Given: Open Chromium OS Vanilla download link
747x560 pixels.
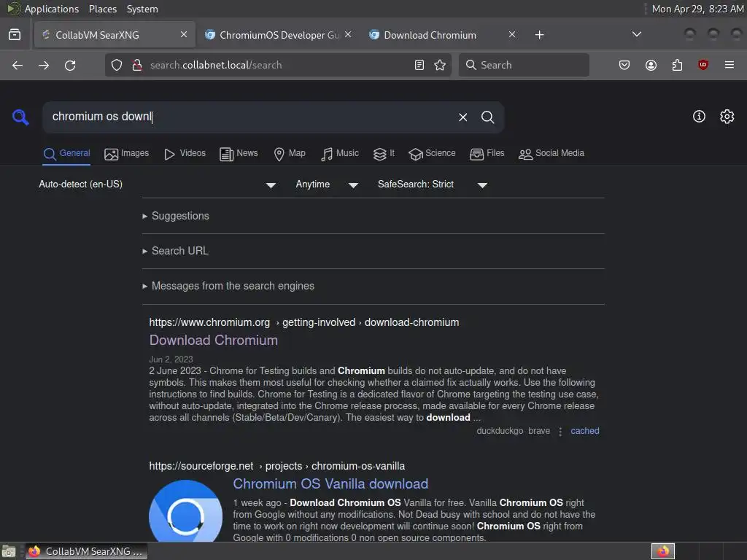Looking at the screenshot, I should click(x=330, y=484).
